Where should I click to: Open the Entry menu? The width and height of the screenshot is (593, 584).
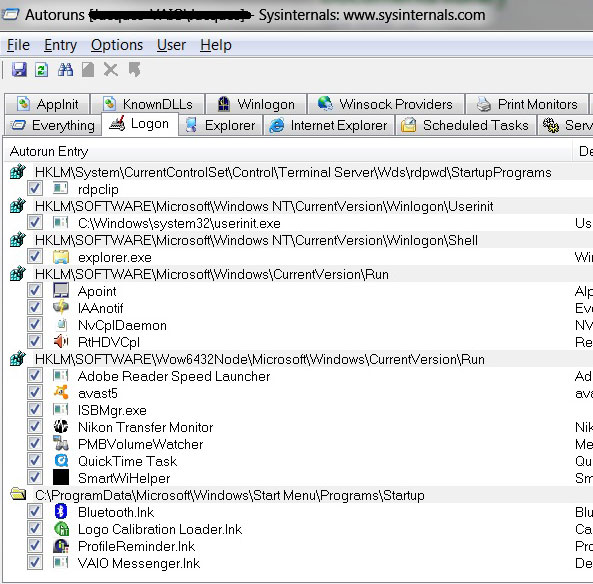tap(61, 45)
